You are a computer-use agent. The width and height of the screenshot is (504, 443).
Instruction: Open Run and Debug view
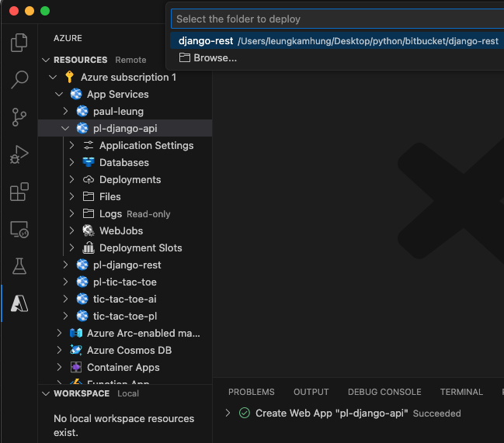coord(19,154)
